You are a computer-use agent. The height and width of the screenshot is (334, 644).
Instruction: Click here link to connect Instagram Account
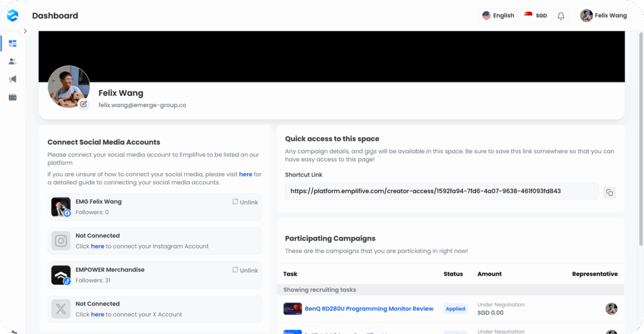pyautogui.click(x=97, y=247)
